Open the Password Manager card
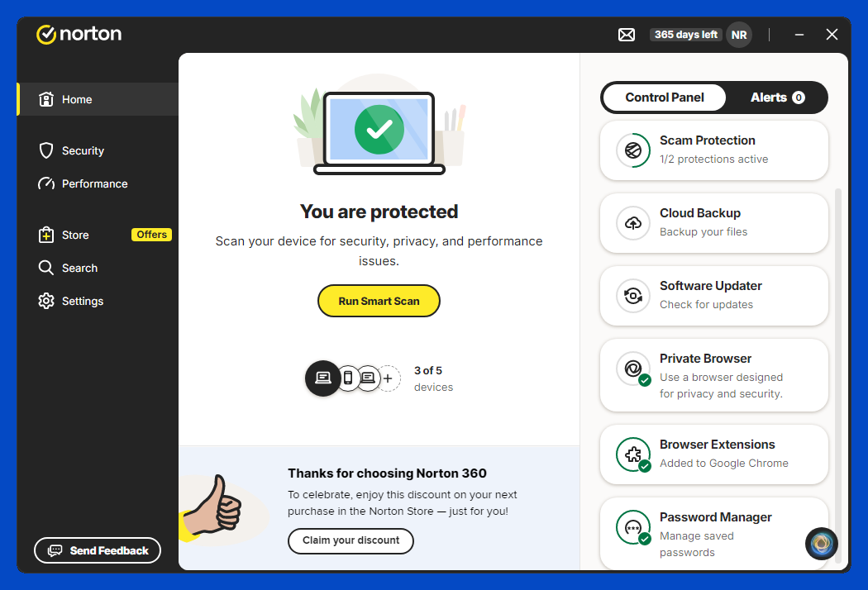Viewport: 868px width, 590px height. point(713,534)
